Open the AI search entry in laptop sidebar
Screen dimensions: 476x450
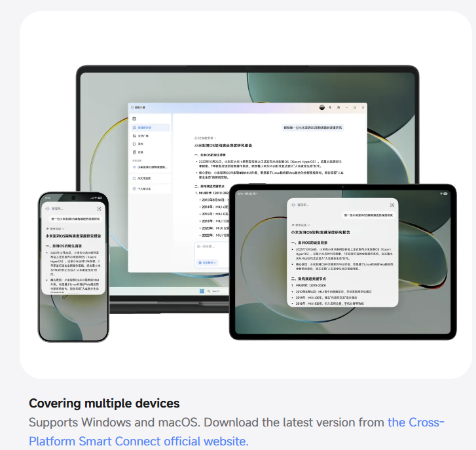click(151, 179)
